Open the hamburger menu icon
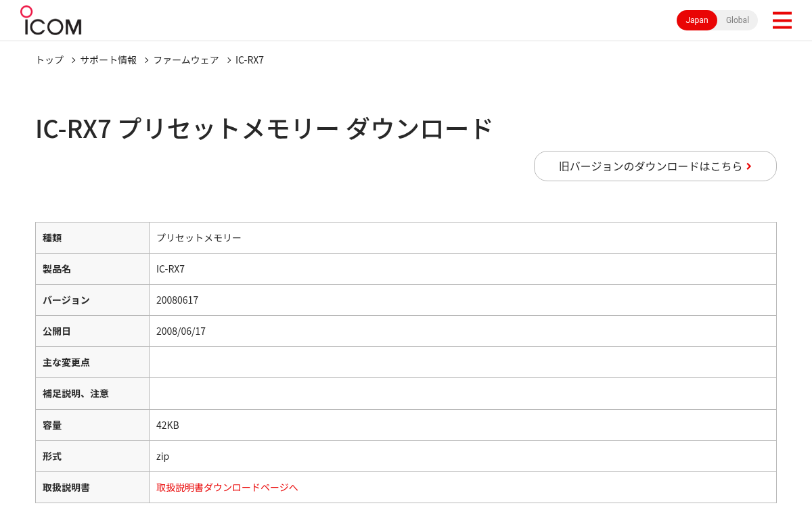The height and width of the screenshot is (512, 812). pos(782,20)
